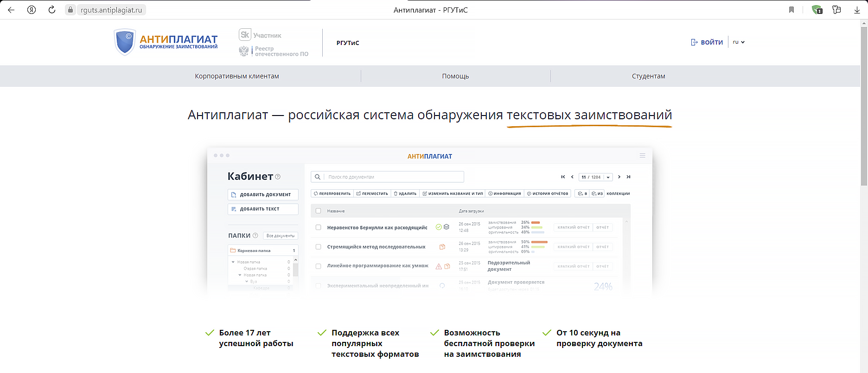Image resolution: width=868 pixels, height=373 pixels.
Task: Go to previous page arrow in pagination
Action: point(572,177)
